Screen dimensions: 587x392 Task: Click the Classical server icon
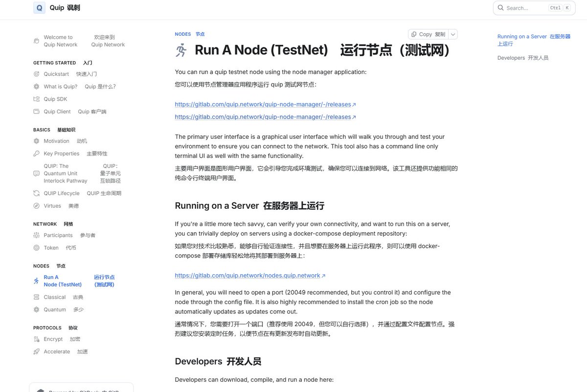click(36, 297)
